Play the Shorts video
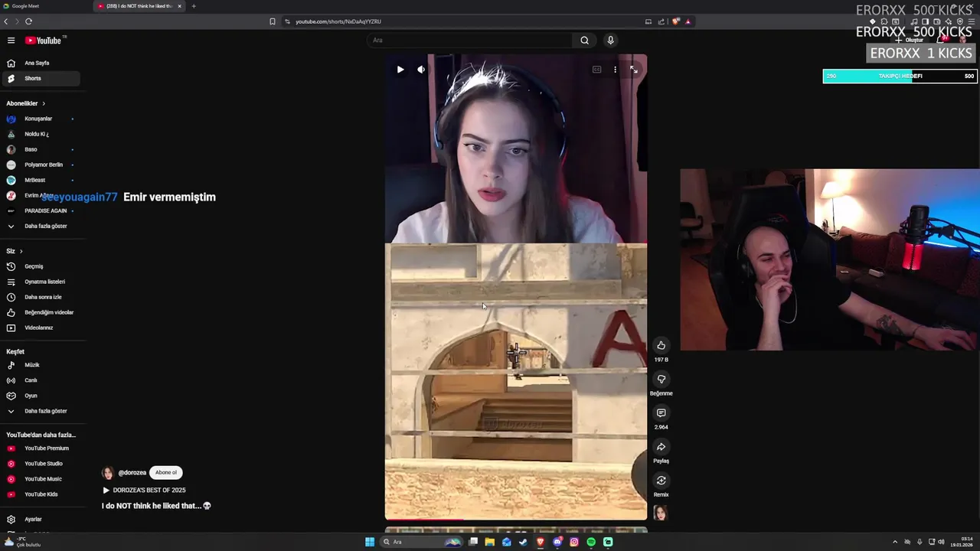The width and height of the screenshot is (980, 551). (400, 70)
